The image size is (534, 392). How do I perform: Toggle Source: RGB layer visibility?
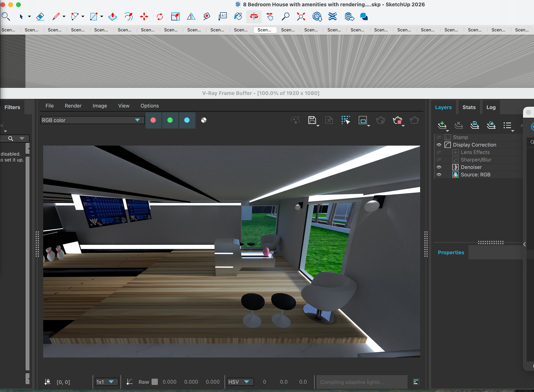[439, 175]
